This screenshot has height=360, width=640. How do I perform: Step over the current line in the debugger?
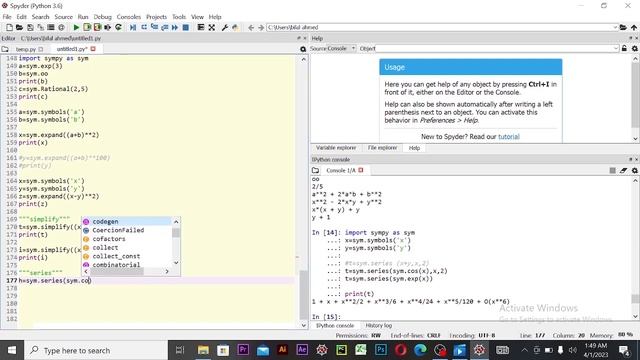pos(144,27)
